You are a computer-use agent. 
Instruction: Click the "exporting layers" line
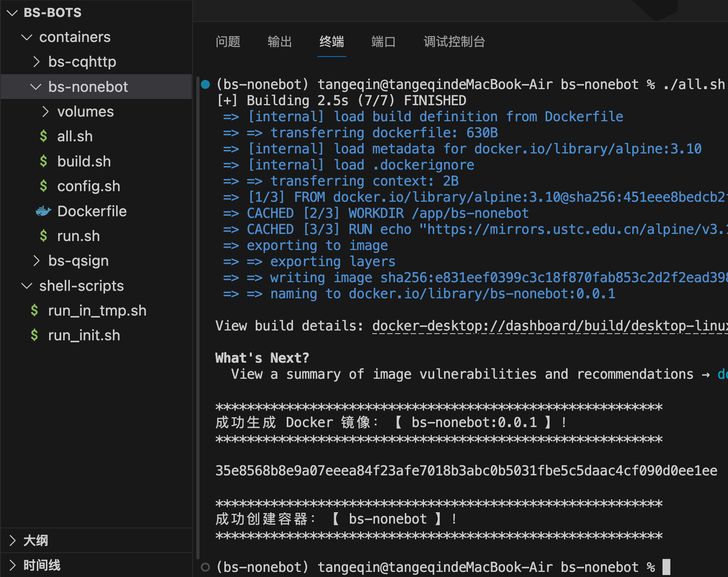[333, 261]
